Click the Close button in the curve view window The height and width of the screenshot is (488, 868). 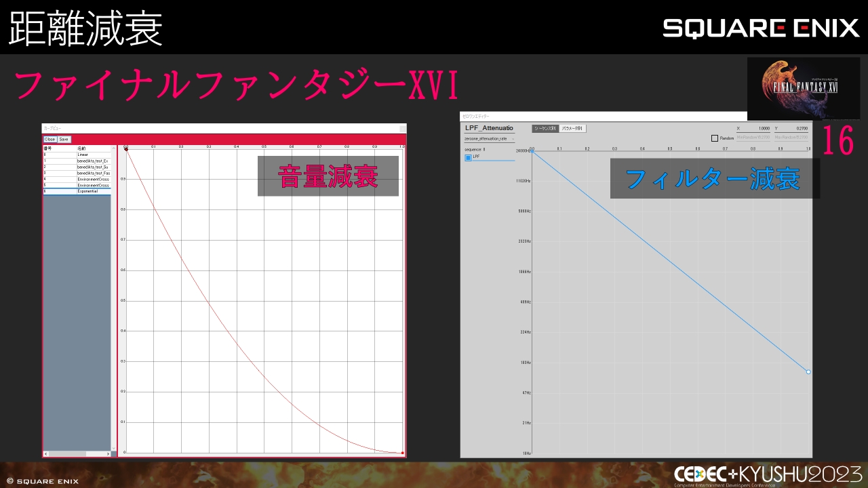click(x=50, y=140)
